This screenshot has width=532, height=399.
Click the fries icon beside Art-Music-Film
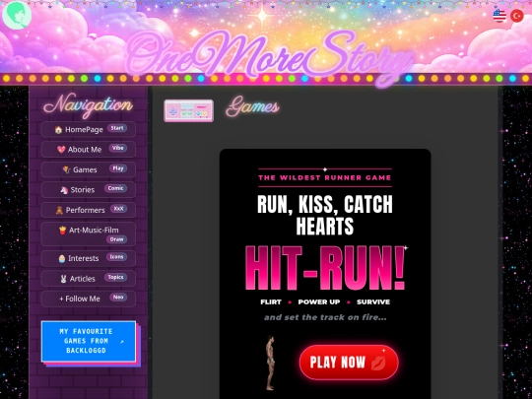[62, 231]
